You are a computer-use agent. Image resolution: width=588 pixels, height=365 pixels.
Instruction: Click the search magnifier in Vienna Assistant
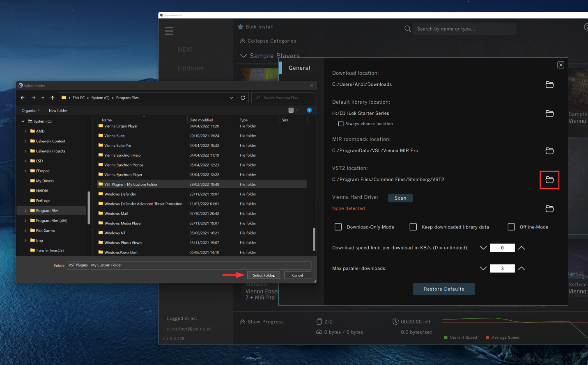pos(408,29)
